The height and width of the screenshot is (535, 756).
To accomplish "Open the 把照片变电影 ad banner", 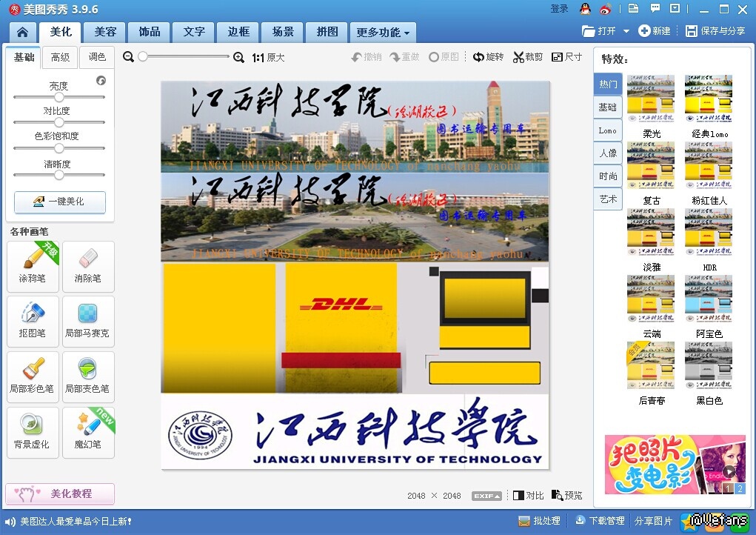I will pyautogui.click(x=675, y=465).
